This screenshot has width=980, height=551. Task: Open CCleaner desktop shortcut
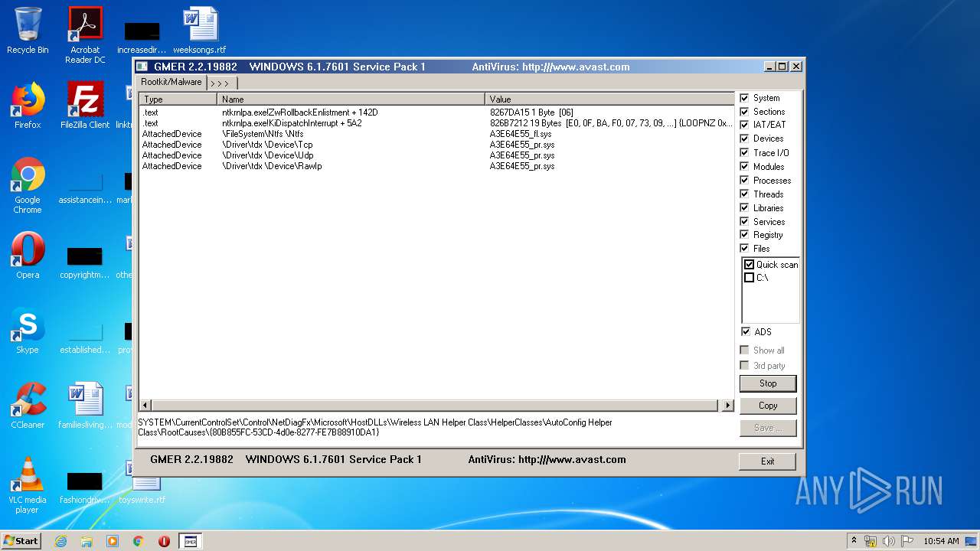(x=28, y=406)
